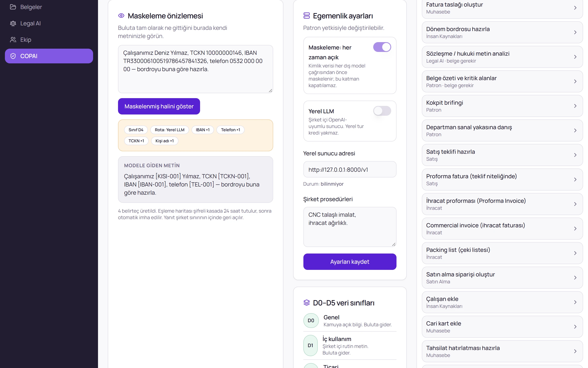Click the Yerel sunucu adresi input field

click(x=350, y=169)
